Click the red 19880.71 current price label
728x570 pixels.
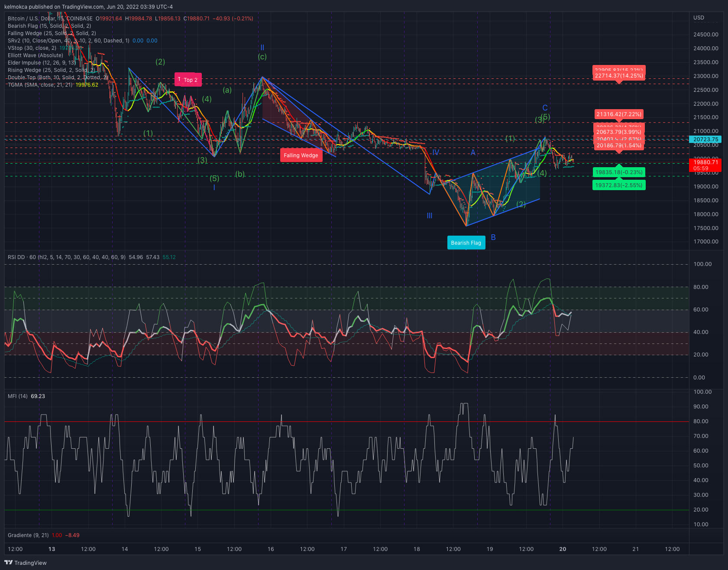(x=705, y=165)
